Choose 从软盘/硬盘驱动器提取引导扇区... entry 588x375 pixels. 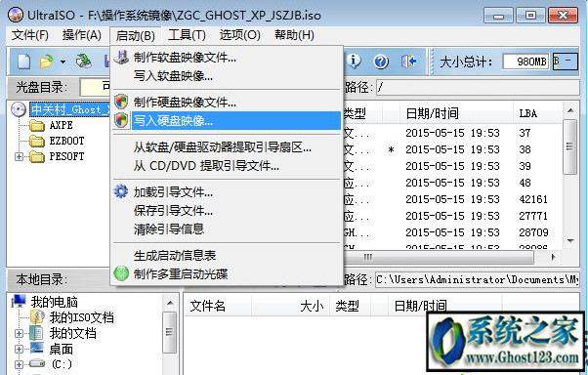(227, 147)
